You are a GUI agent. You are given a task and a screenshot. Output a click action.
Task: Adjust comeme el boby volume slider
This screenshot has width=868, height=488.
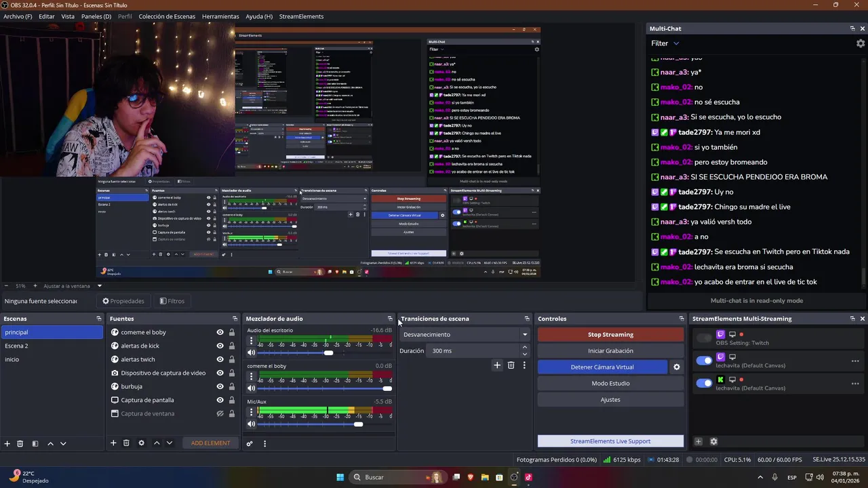pyautogui.click(x=387, y=388)
